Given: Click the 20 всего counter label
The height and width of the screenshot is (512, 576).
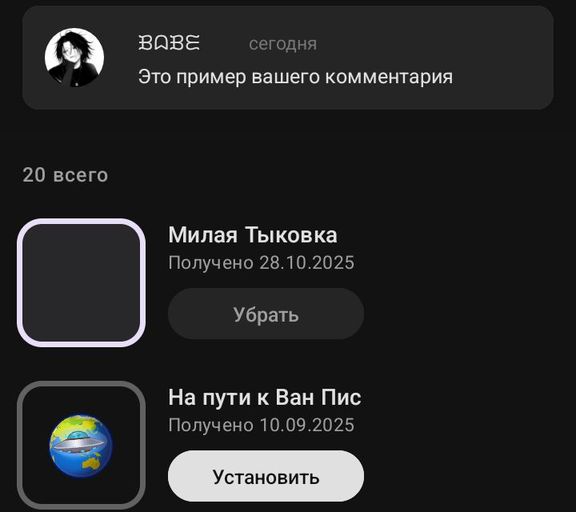Looking at the screenshot, I should [x=65, y=175].
